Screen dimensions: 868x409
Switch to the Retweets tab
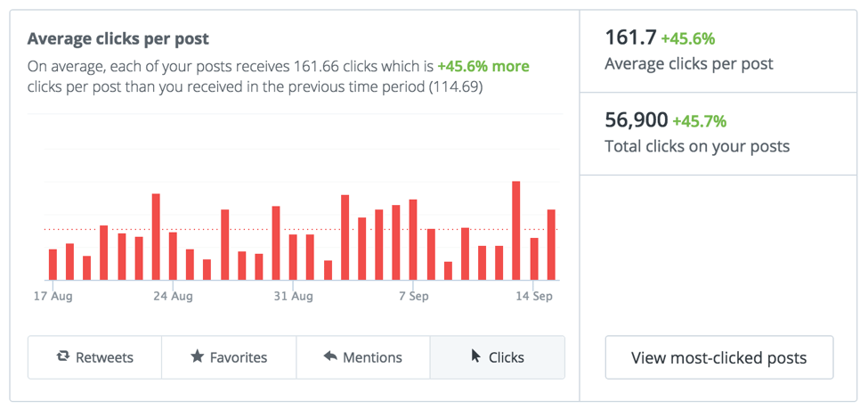tap(94, 357)
